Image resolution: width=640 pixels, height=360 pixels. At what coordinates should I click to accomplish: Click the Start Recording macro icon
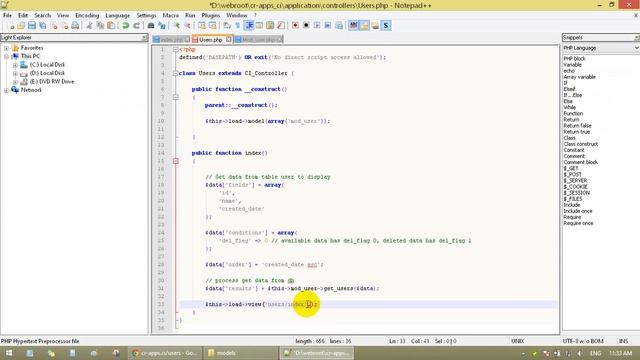[x=295, y=26]
